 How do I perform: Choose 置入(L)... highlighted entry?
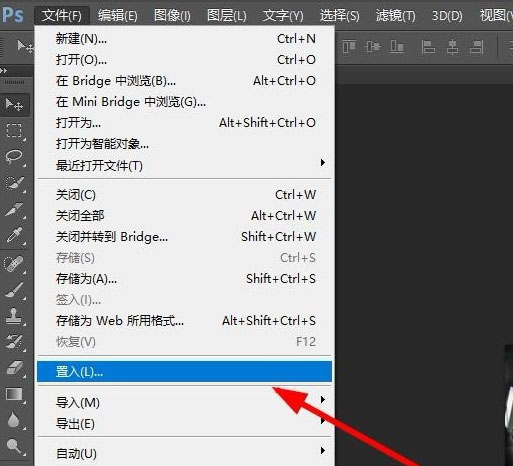click(184, 371)
